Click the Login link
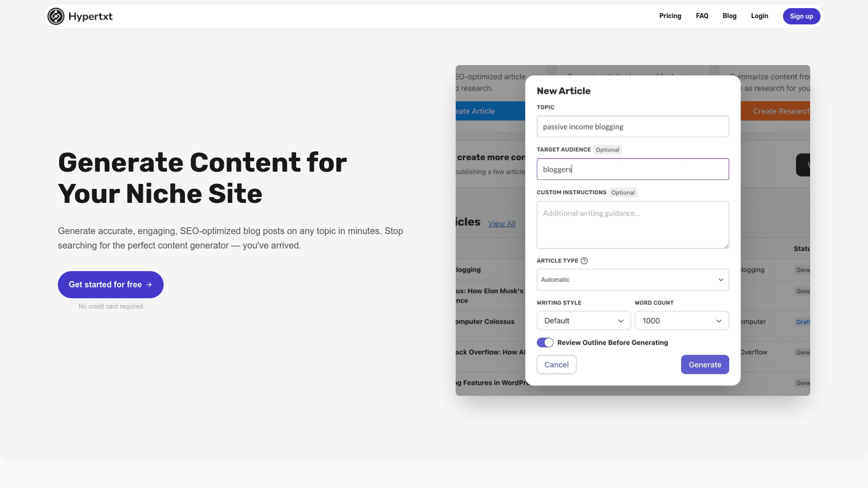Viewport: 868px width, 488px height. pyautogui.click(x=759, y=16)
